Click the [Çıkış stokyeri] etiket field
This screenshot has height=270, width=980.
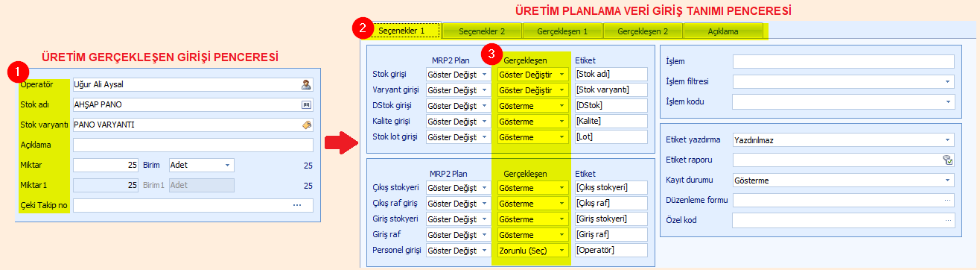click(611, 187)
